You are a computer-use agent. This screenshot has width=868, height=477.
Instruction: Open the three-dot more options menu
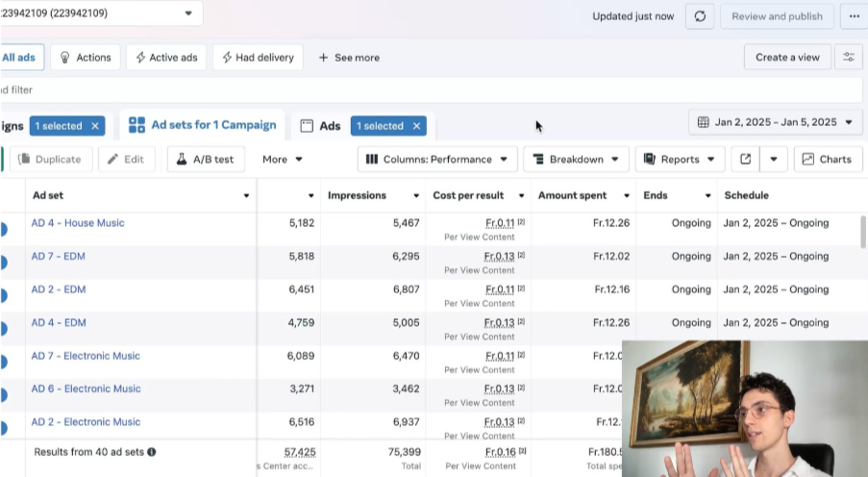[x=854, y=16]
